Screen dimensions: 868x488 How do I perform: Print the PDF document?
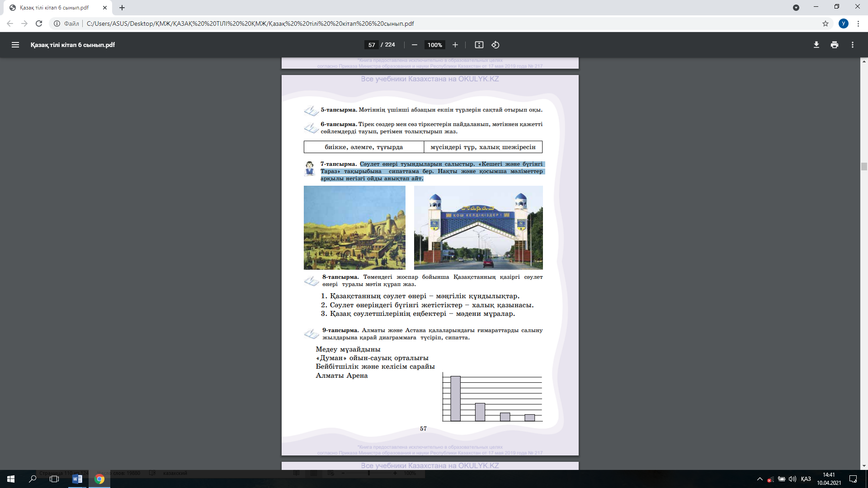[835, 45]
